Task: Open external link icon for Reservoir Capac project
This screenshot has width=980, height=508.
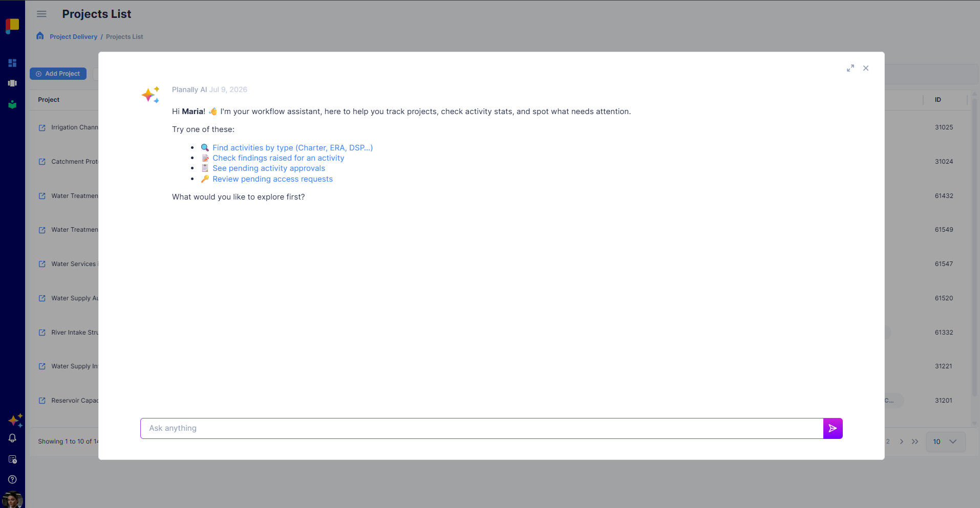Action: (x=42, y=401)
